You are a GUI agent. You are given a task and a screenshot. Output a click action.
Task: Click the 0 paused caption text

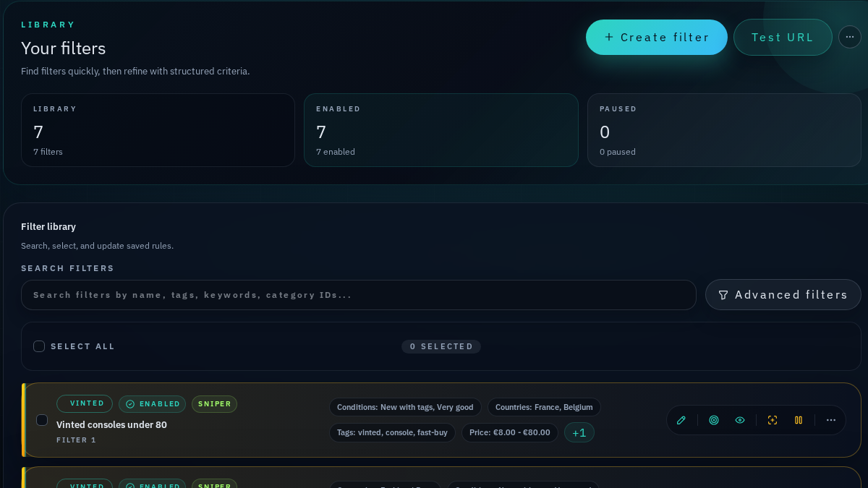618,152
